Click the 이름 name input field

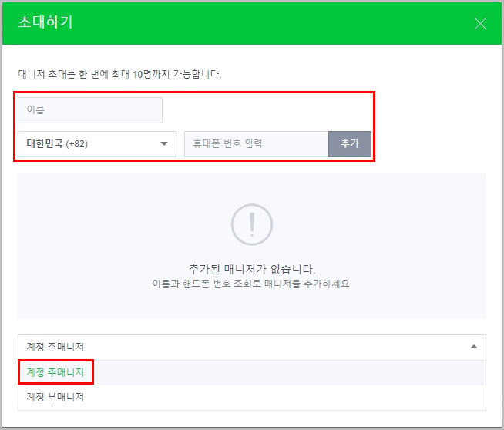(x=90, y=110)
